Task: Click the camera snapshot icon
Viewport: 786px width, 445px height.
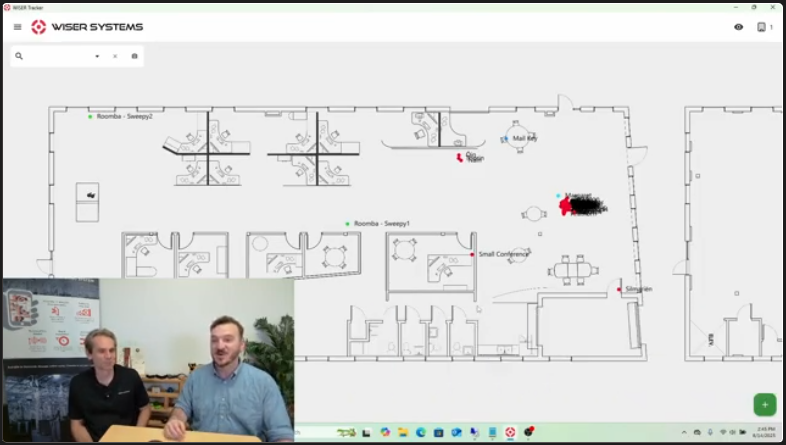Action: click(x=134, y=56)
